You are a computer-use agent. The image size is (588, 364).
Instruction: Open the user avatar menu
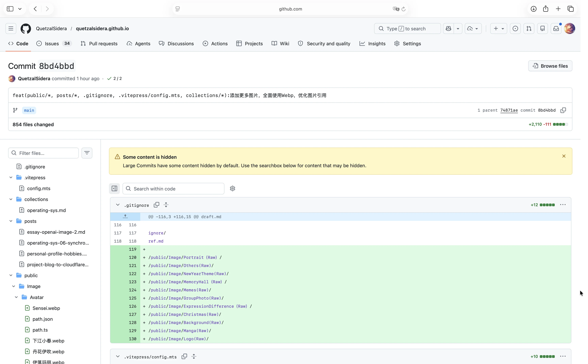click(570, 28)
